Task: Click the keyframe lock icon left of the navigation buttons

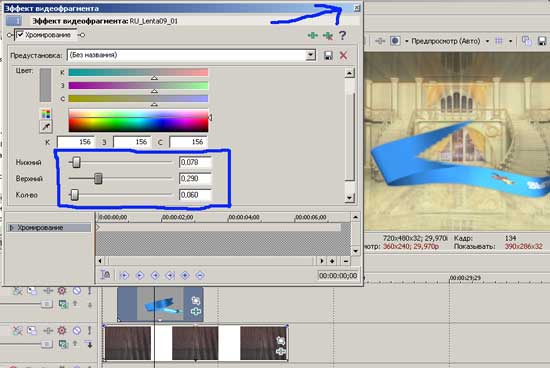Action: pos(105,275)
